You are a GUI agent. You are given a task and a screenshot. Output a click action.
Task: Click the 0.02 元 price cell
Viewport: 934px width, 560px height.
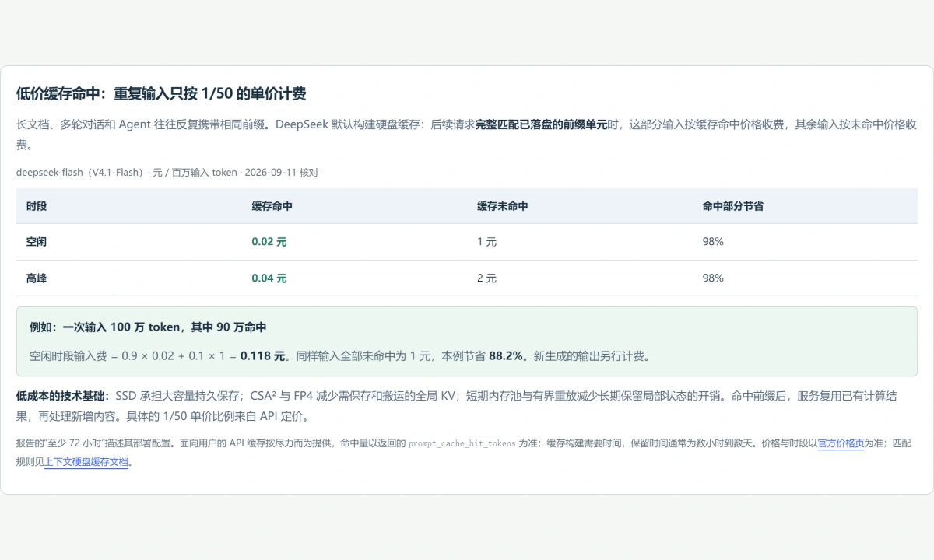click(269, 242)
